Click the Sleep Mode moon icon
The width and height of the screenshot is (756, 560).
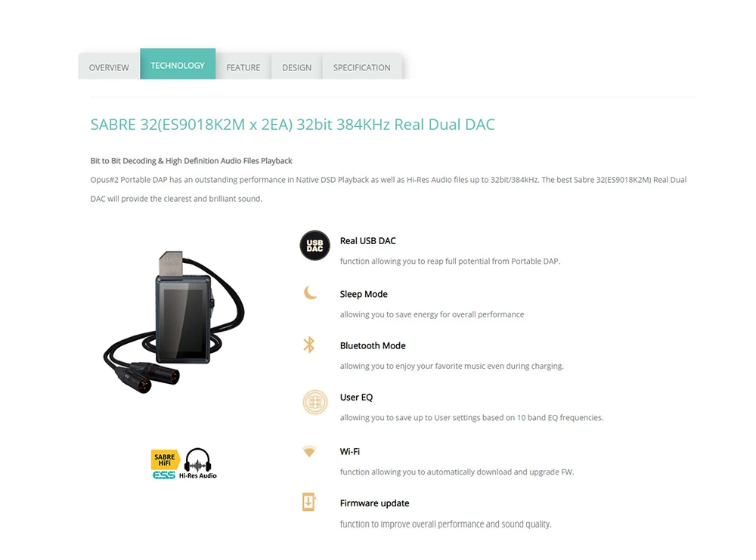coord(310,292)
